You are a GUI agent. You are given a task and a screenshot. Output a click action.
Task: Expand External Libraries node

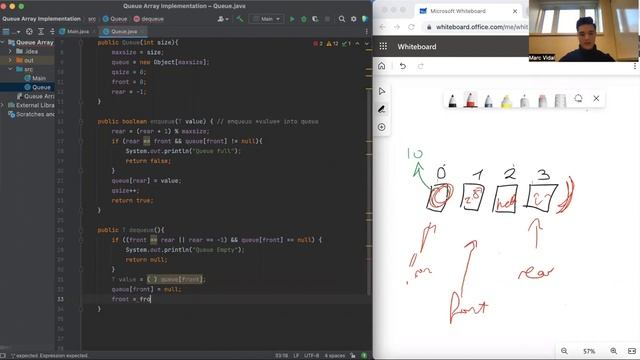pyautogui.click(x=2, y=105)
